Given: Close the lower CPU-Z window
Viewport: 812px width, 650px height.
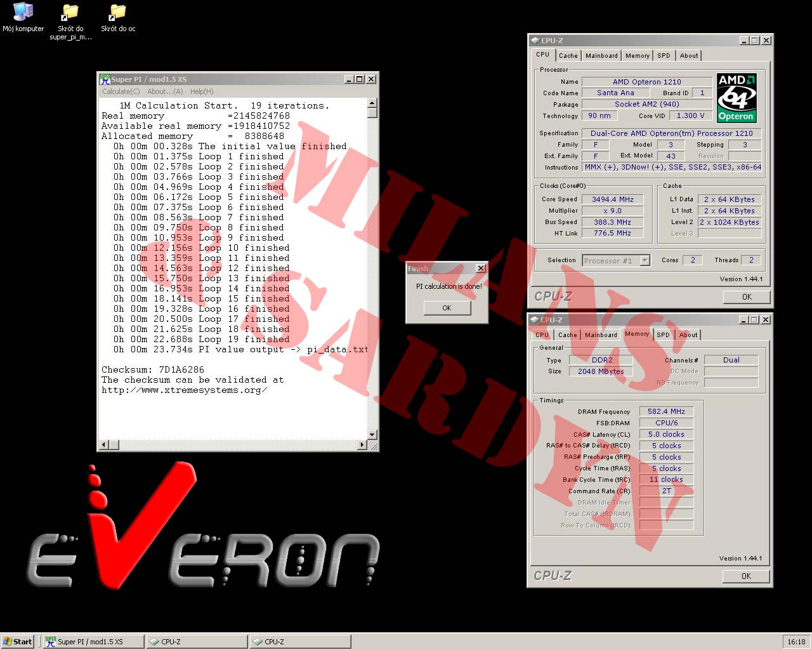Looking at the screenshot, I should pyautogui.click(x=766, y=320).
